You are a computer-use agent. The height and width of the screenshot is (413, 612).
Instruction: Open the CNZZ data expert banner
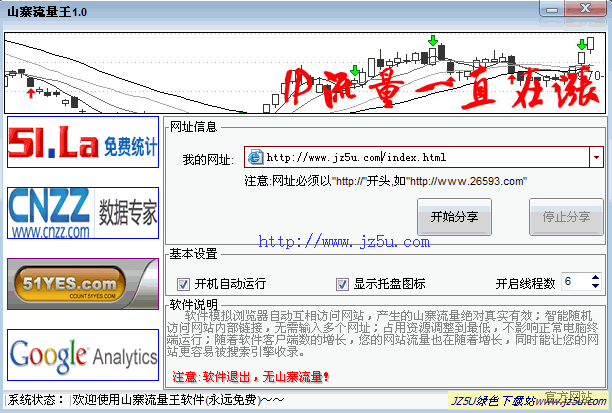[83, 213]
